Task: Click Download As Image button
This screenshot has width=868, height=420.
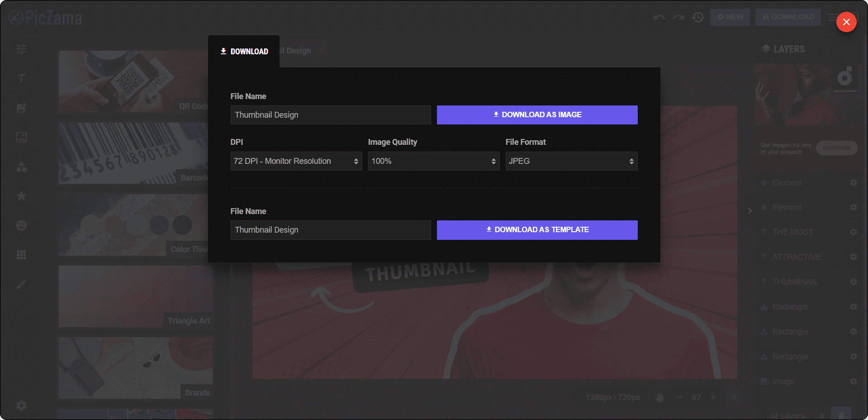Action: [x=537, y=115]
